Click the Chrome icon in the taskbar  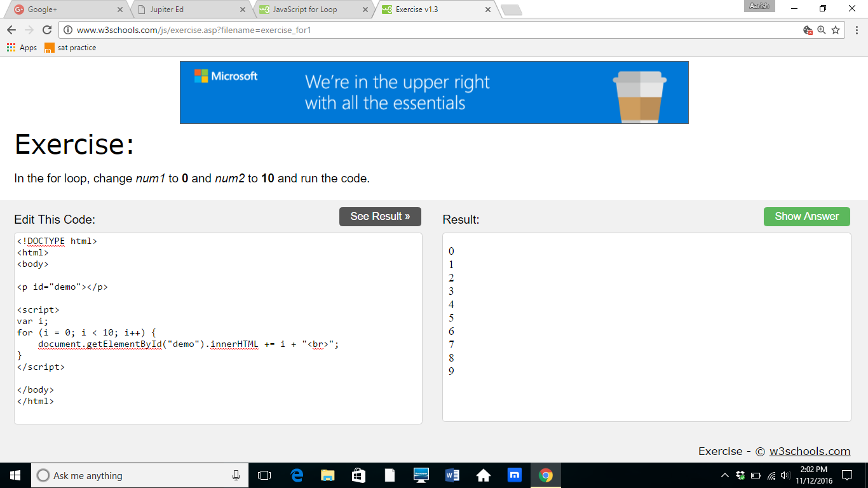tap(545, 475)
